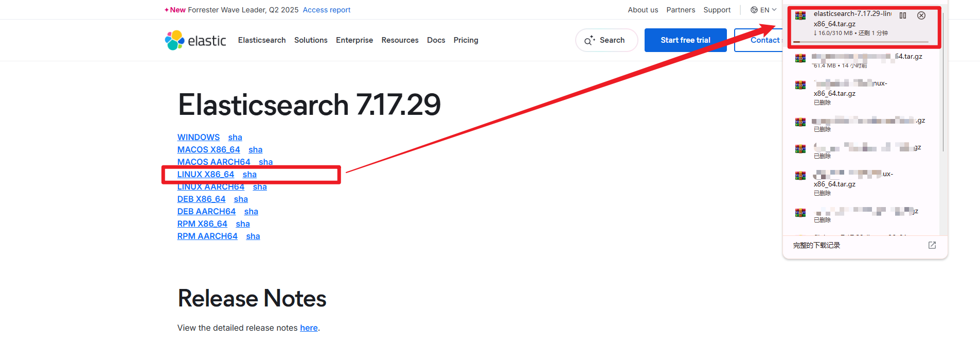
Task: Open sha link next to RPM X86_64
Action: tap(243, 224)
